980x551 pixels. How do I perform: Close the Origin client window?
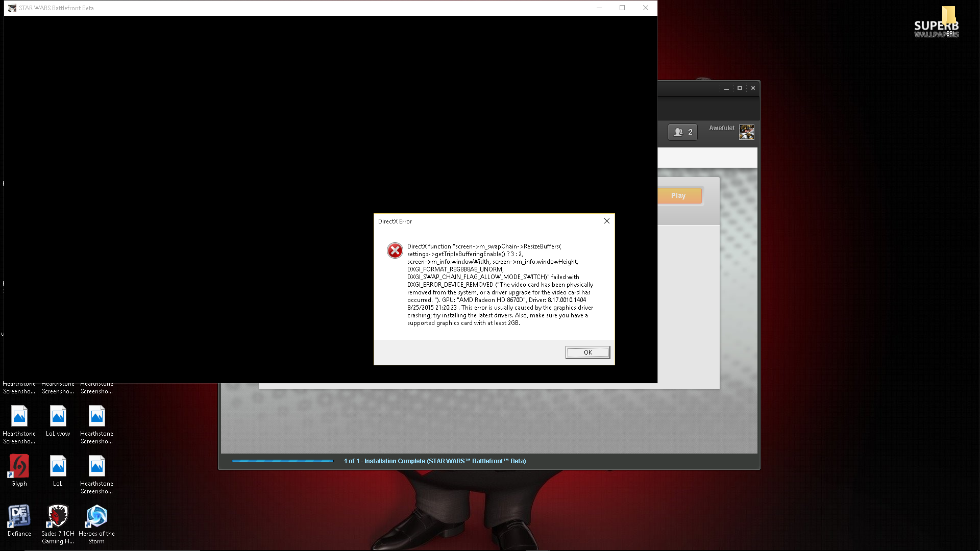click(753, 88)
